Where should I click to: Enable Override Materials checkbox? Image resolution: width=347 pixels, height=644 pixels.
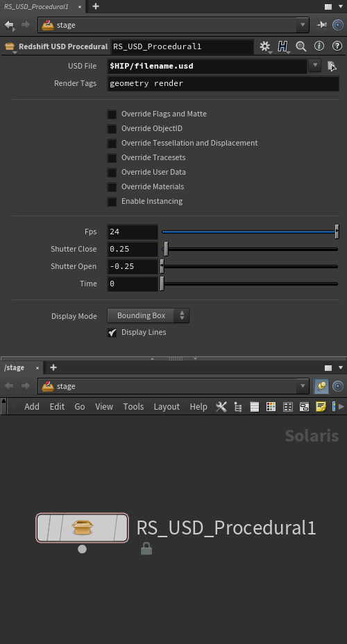click(112, 187)
